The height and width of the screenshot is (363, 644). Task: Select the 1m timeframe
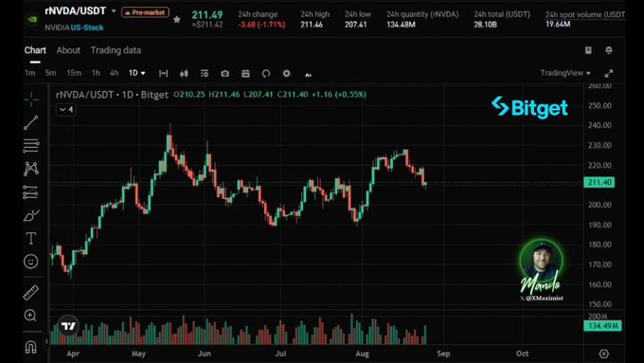(x=30, y=73)
